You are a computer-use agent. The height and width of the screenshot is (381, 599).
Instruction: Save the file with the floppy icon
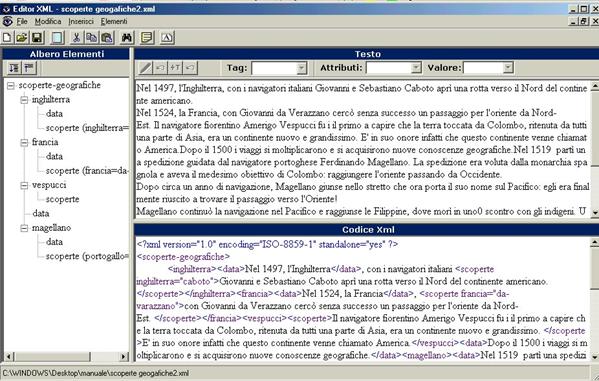click(x=37, y=37)
